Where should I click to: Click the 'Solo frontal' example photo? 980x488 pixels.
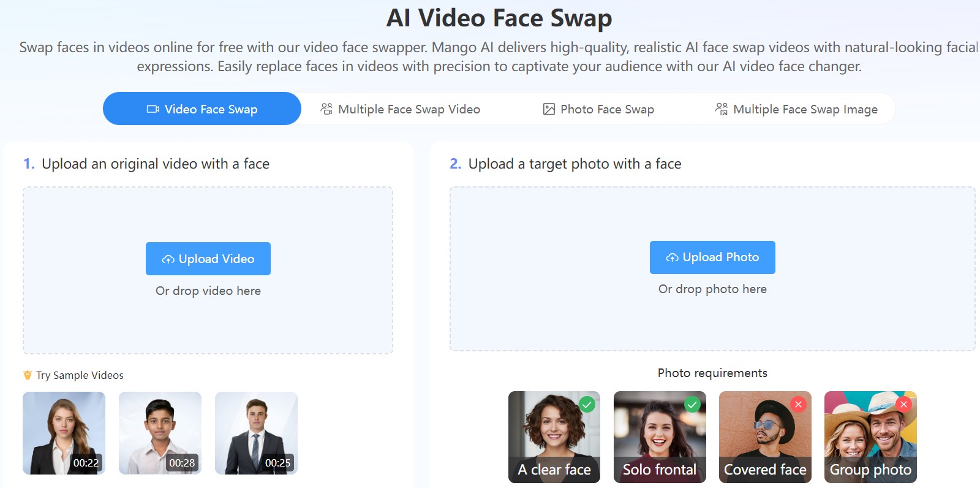(x=660, y=437)
